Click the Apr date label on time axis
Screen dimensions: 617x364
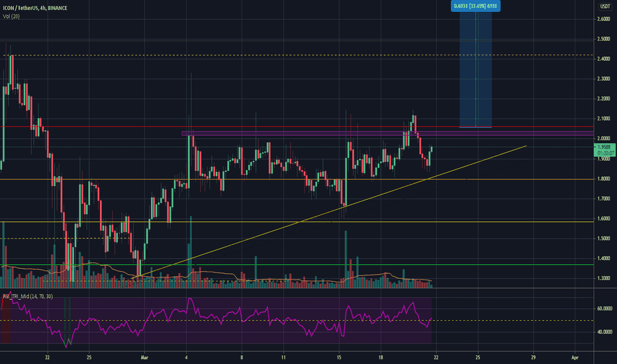pyautogui.click(x=575, y=357)
